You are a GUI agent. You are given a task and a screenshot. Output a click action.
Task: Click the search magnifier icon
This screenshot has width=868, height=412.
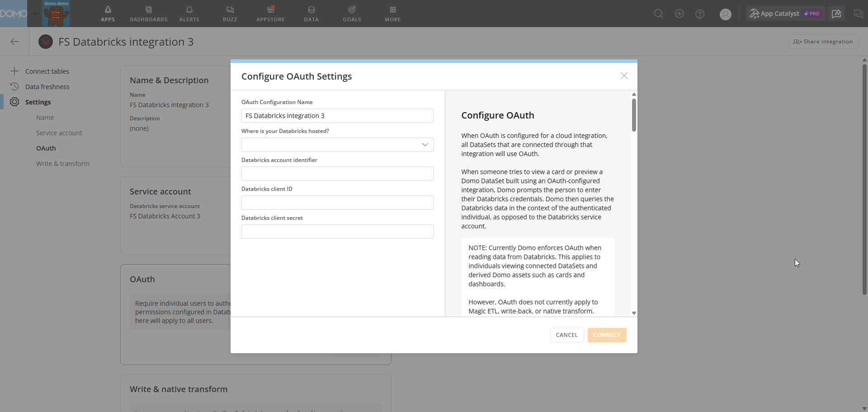(659, 14)
